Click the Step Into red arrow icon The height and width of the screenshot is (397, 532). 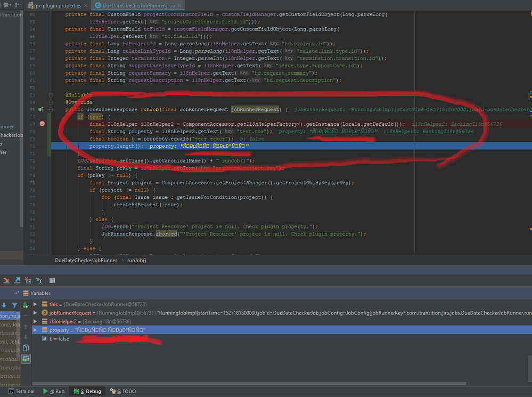pyautogui.click(x=6, y=280)
